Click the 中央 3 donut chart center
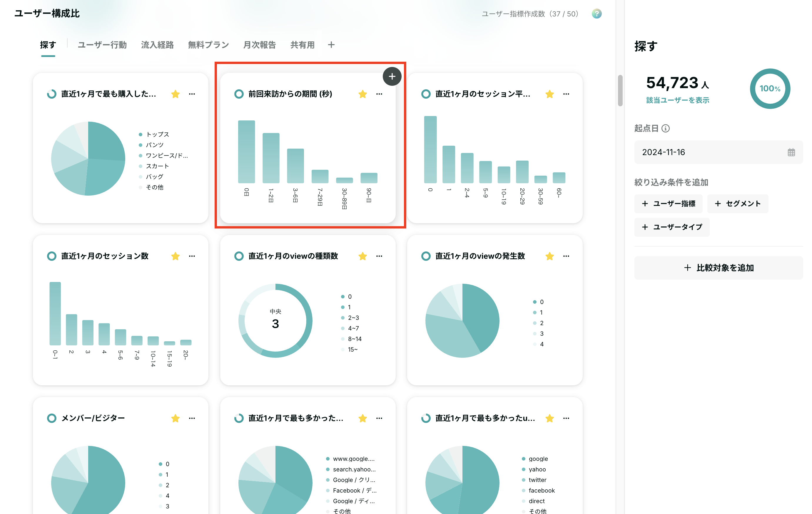 tap(275, 320)
